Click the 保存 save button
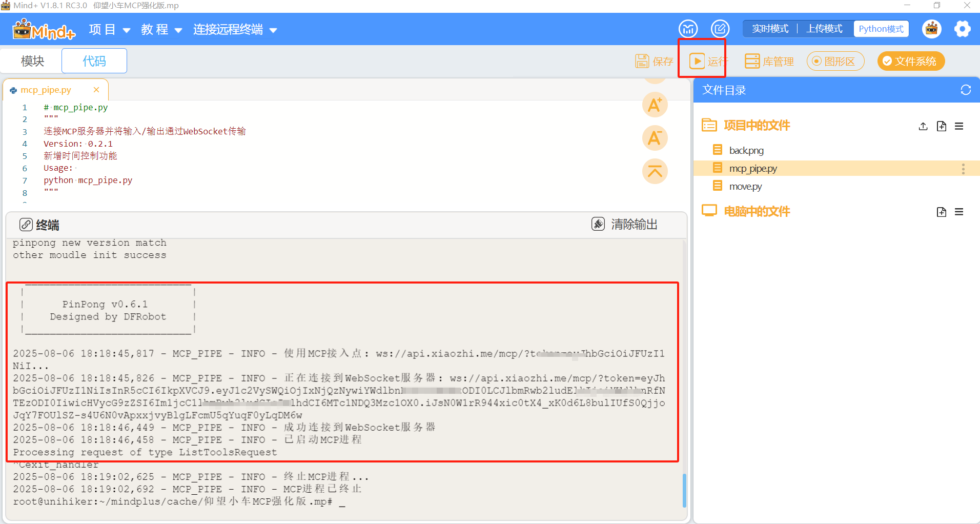Image resolution: width=980 pixels, height=524 pixels. coord(654,62)
